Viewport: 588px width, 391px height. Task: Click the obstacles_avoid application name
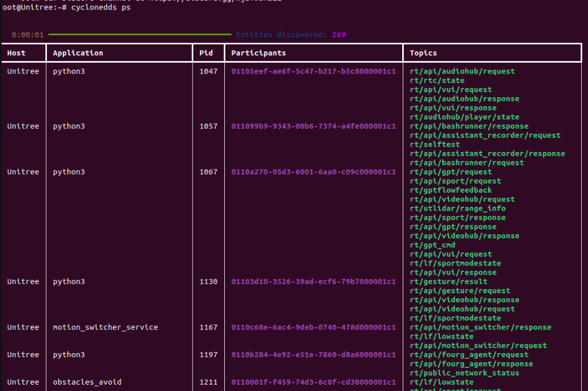[87, 382]
